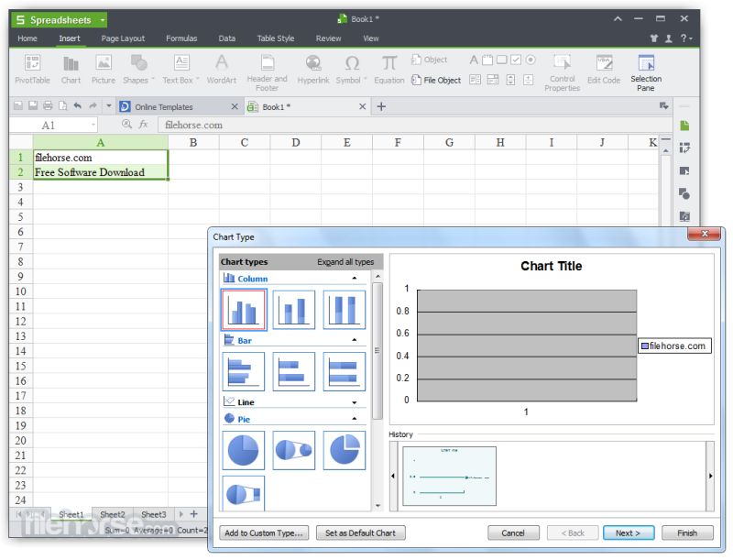Insert a Hyperlink
Viewport: 733px width, 560px height.
313,69
